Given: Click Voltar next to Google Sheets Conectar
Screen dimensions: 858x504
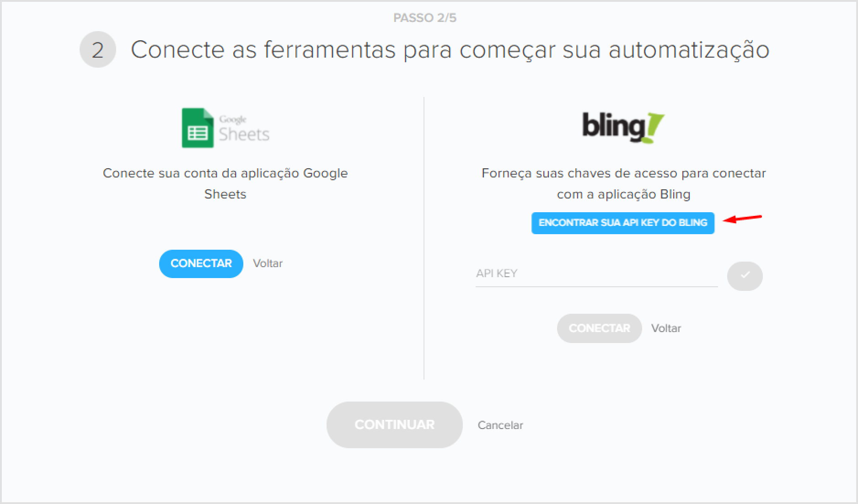Looking at the screenshot, I should tap(268, 263).
